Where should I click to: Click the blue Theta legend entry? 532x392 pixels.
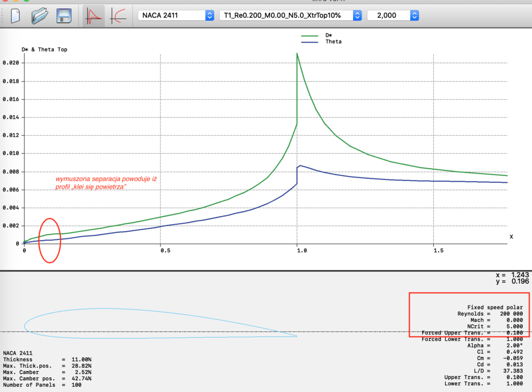333,42
